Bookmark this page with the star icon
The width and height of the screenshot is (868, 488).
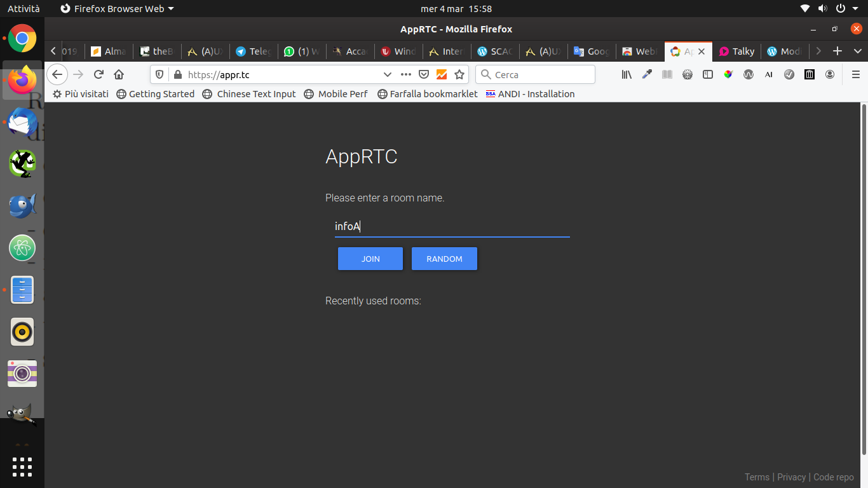459,74
